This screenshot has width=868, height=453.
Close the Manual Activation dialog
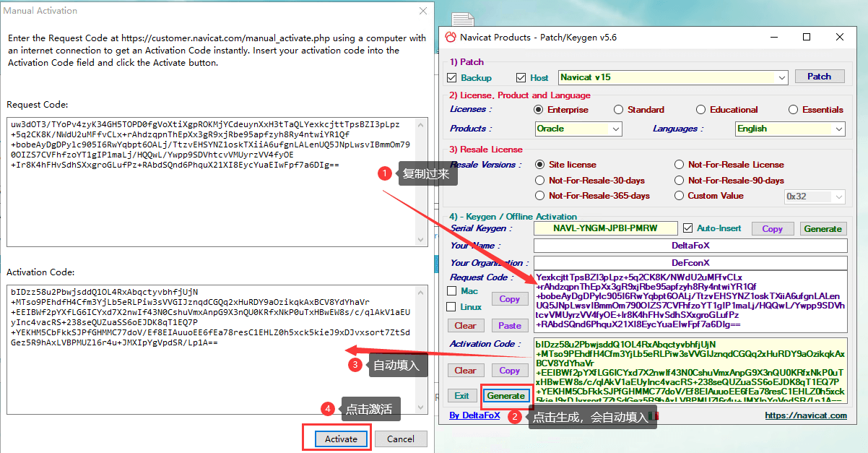pos(422,11)
